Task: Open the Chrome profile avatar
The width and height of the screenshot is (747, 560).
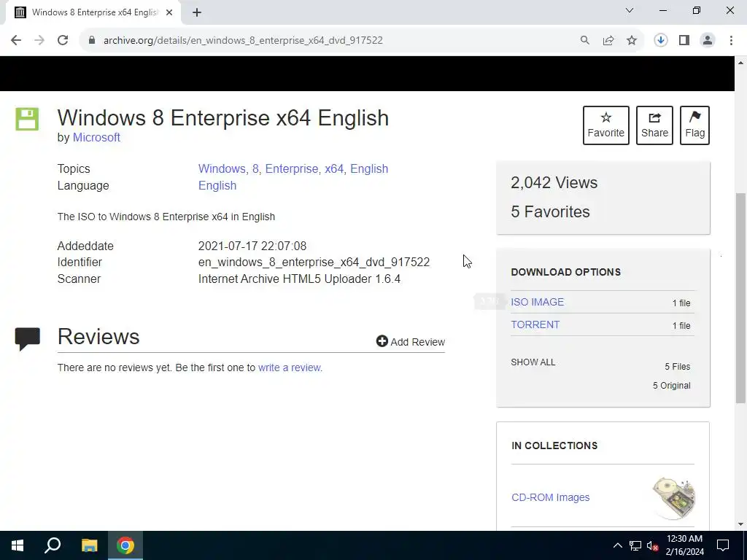Action: pyautogui.click(x=708, y=41)
